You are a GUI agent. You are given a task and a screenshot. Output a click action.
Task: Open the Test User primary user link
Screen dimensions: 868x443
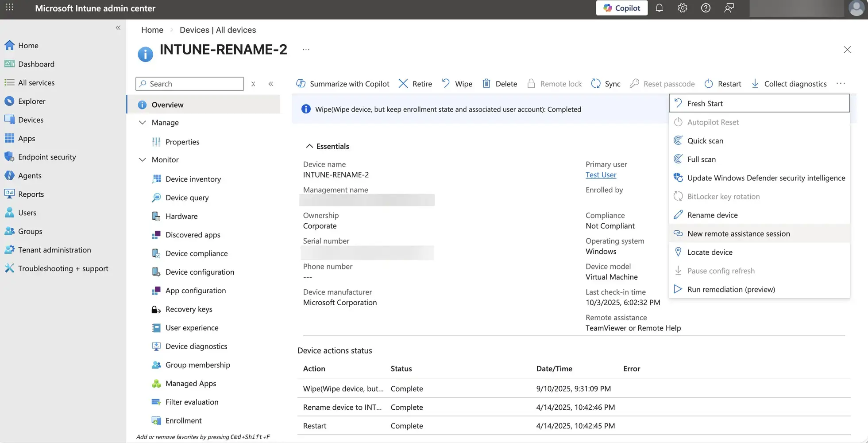click(x=601, y=175)
